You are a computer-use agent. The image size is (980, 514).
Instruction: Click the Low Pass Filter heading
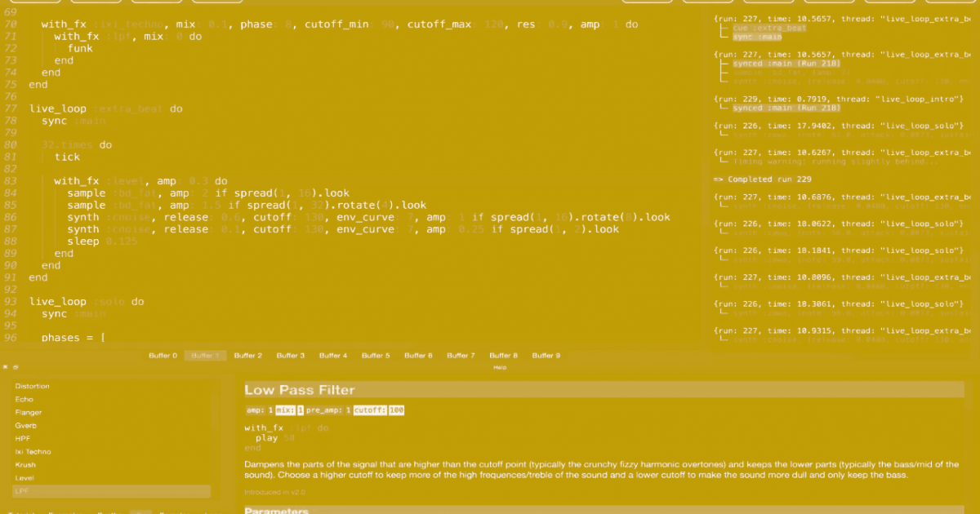300,390
